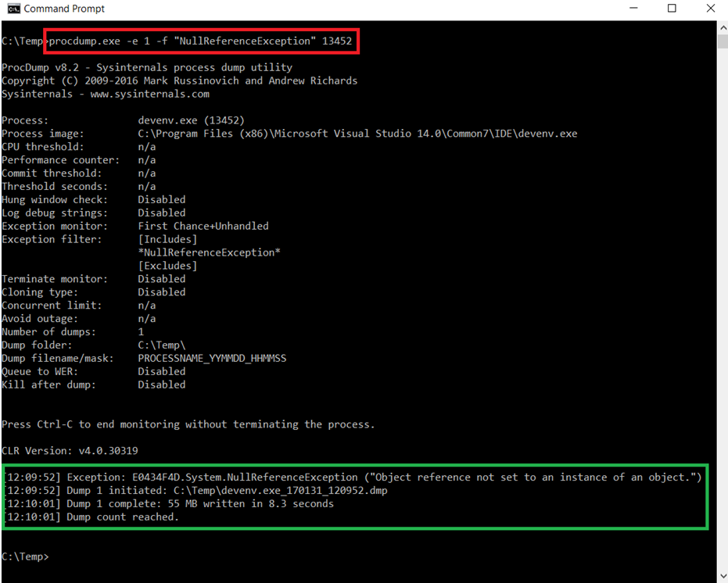Click the 'Cloning type:' label
This screenshot has height=583, width=728.
(40, 292)
